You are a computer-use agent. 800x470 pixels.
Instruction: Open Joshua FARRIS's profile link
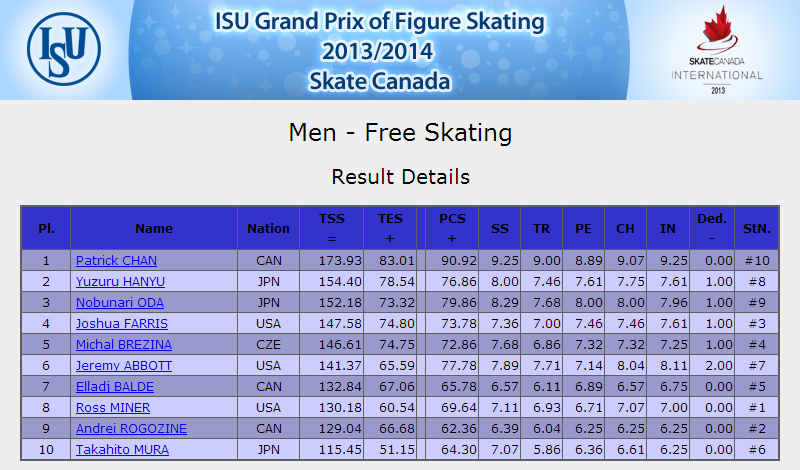point(122,323)
